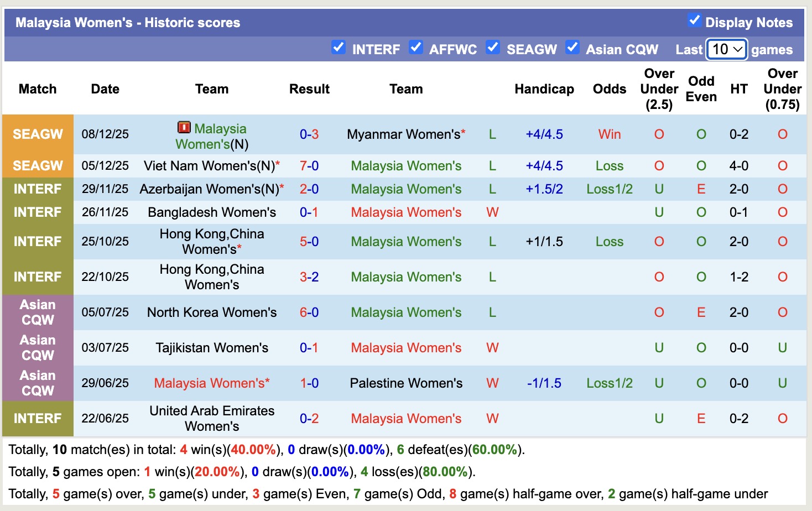Open the Hong Kong,China Women's team link
The width and height of the screenshot is (812, 511).
pos(212,242)
